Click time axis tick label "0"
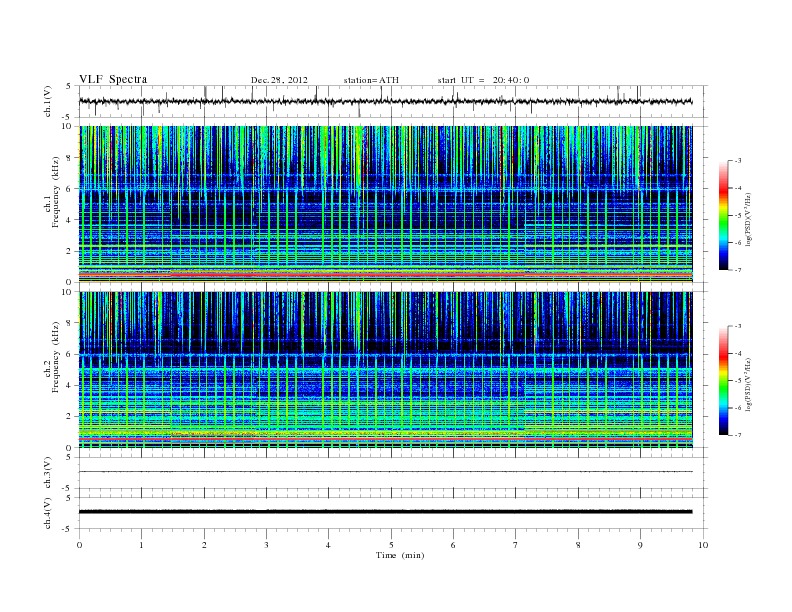 [x=79, y=545]
